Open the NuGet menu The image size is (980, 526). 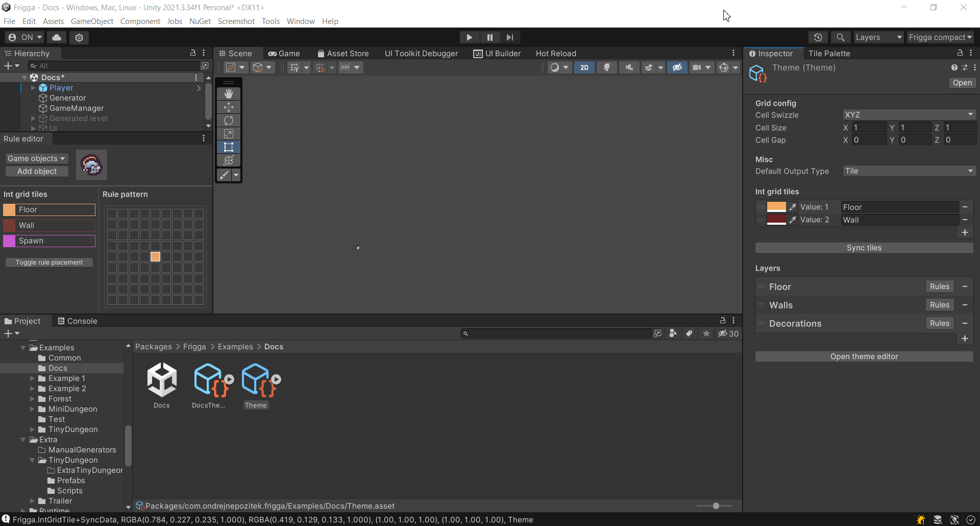pyautogui.click(x=200, y=21)
